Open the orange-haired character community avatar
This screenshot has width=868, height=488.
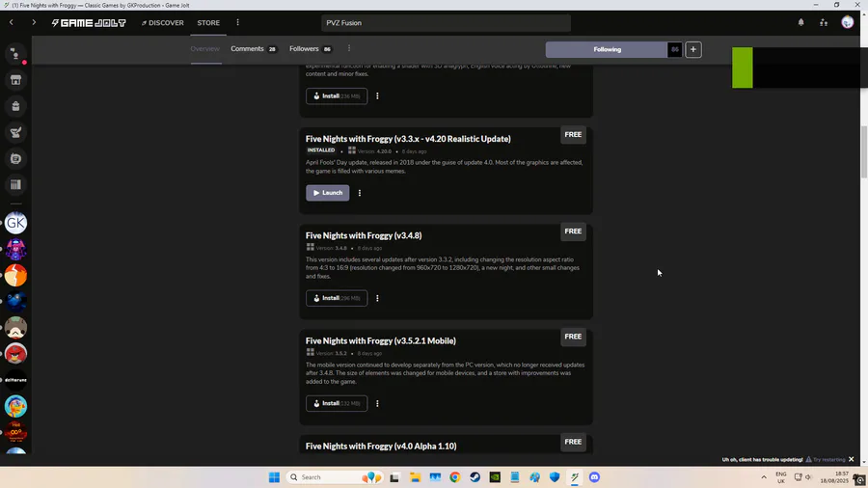pyautogui.click(x=15, y=406)
